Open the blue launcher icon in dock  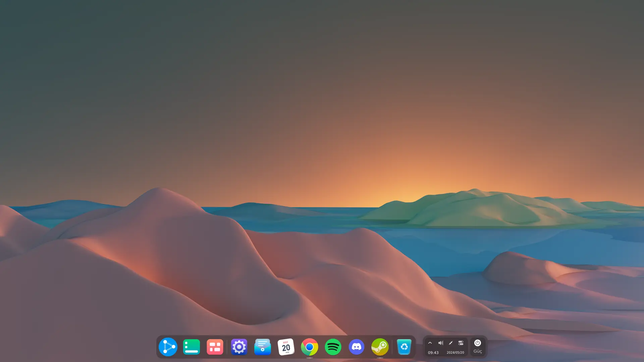[x=168, y=347]
